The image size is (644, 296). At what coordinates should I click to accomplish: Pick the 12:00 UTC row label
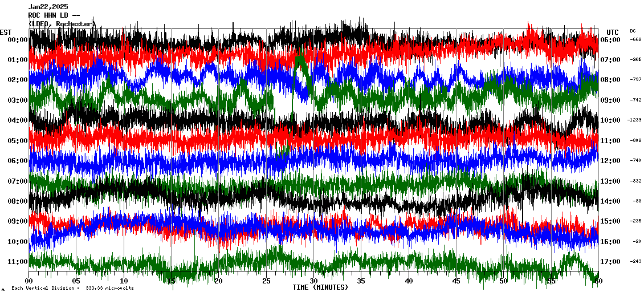click(610, 161)
